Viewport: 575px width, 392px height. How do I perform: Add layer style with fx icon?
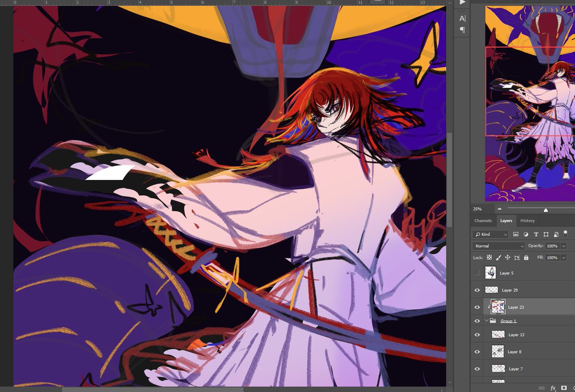[553, 388]
